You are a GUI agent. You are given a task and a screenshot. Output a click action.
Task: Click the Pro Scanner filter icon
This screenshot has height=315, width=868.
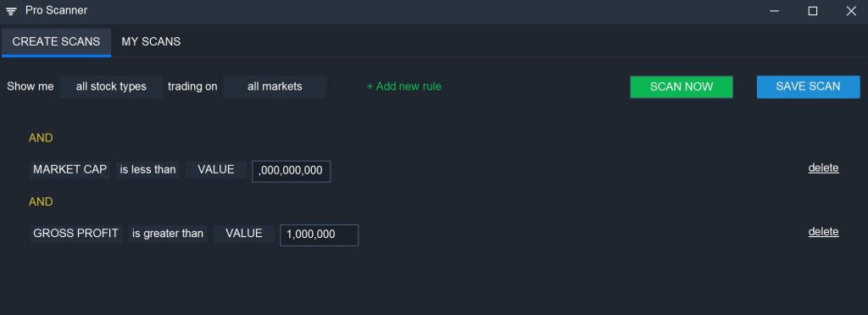tap(11, 11)
